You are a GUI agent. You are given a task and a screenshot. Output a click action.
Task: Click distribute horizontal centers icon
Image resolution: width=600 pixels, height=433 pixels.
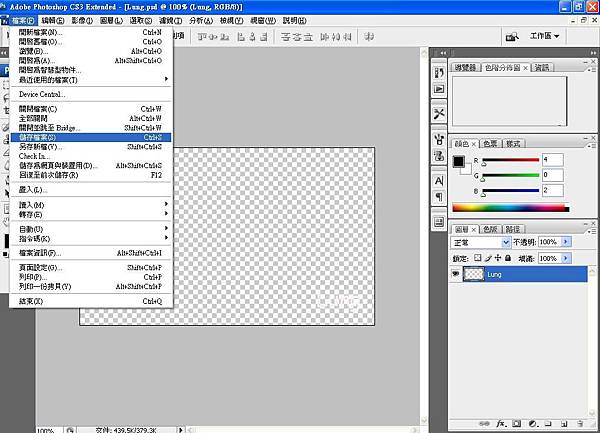pos(336,37)
